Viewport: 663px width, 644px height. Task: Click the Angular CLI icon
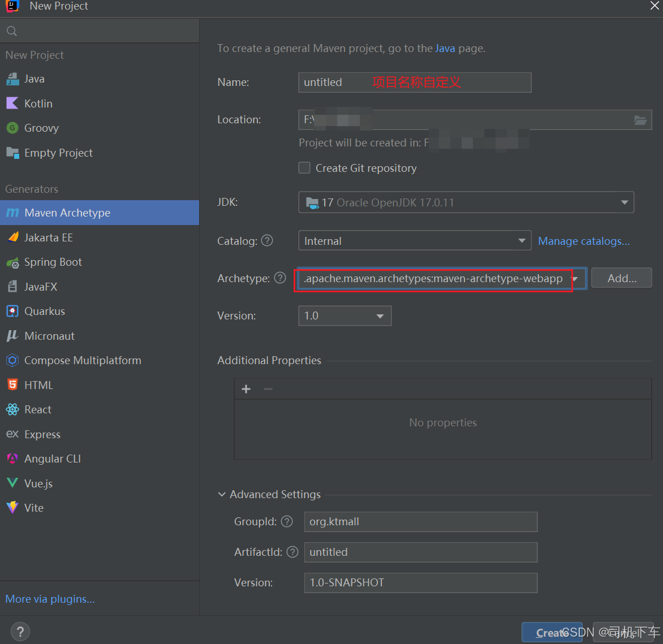(x=12, y=459)
